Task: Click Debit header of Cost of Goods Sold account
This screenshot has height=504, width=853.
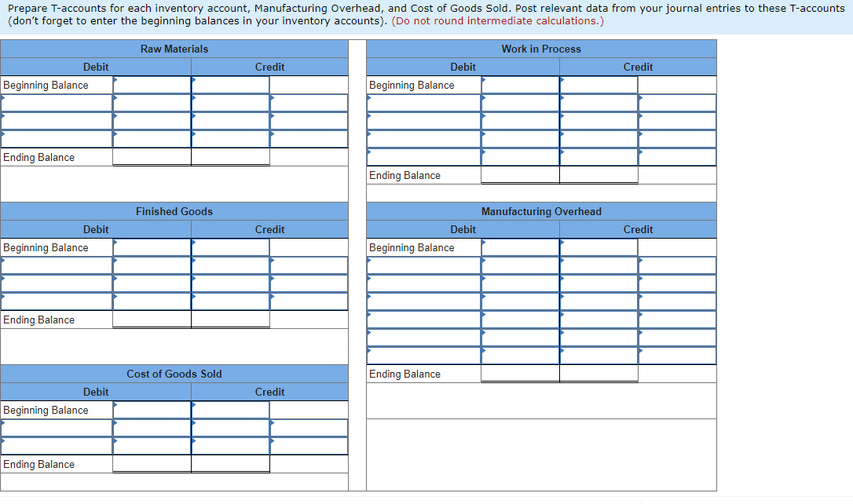Action: pos(96,392)
